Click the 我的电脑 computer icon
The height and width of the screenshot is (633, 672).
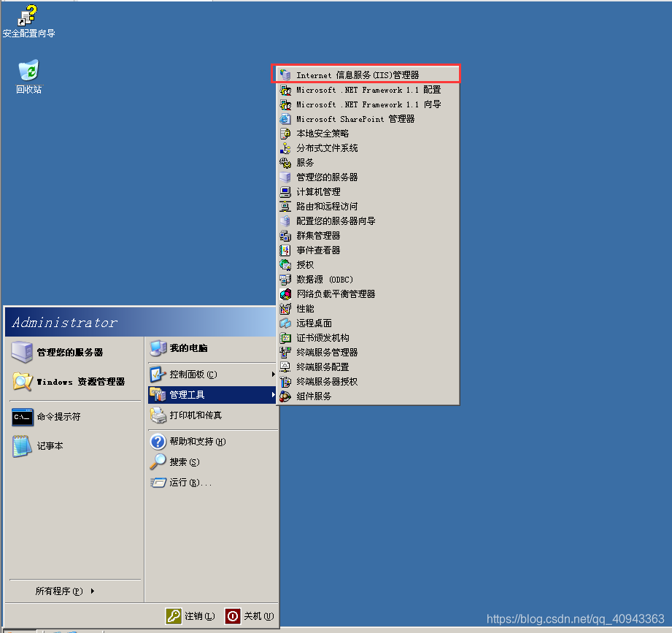(x=158, y=348)
